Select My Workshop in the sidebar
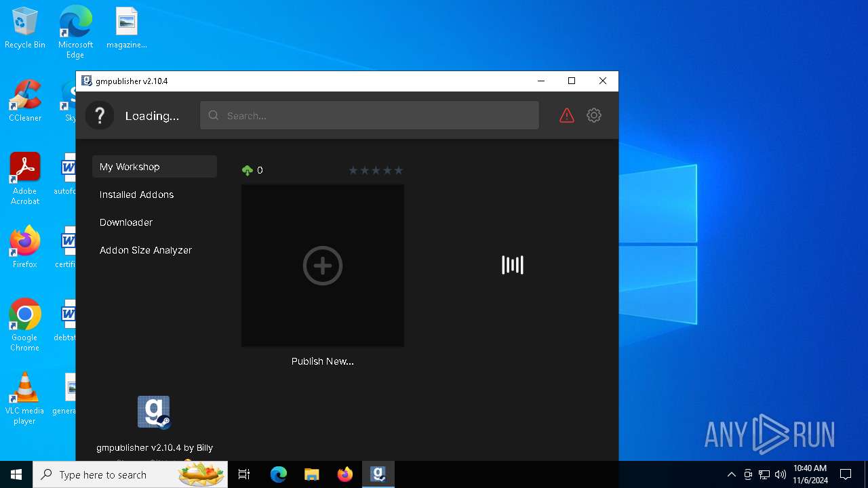868x488 pixels. (x=155, y=167)
